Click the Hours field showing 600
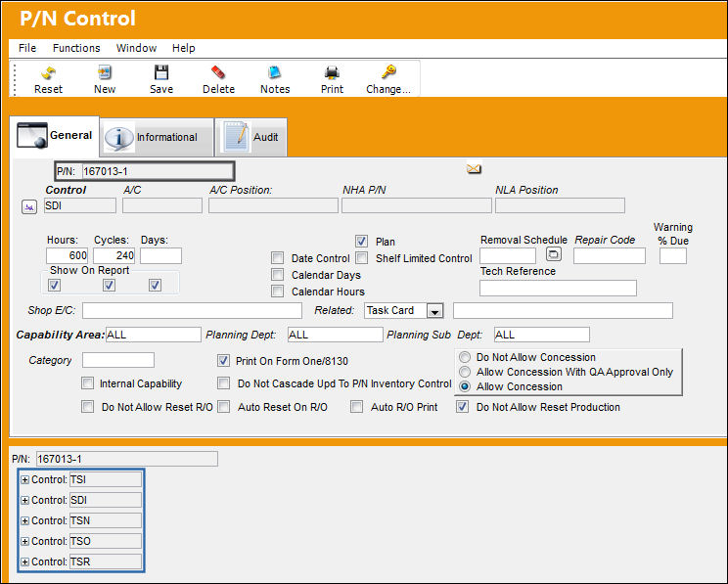The height and width of the screenshot is (584, 728). pyautogui.click(x=67, y=255)
